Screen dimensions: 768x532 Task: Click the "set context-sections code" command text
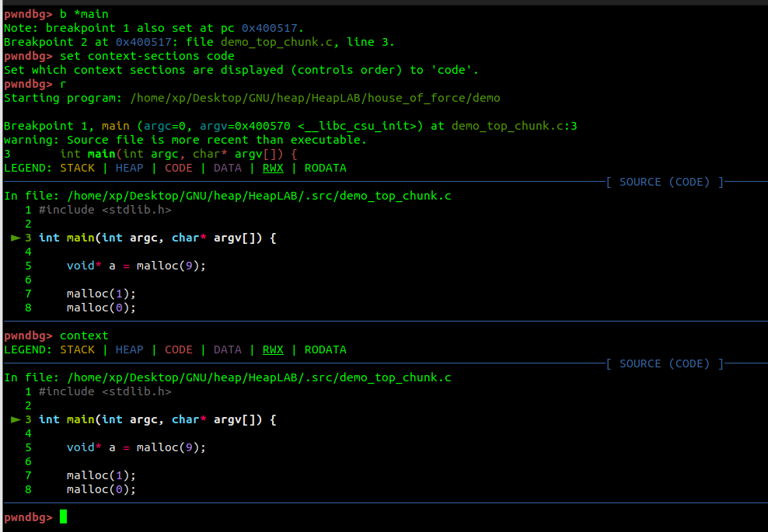point(147,56)
